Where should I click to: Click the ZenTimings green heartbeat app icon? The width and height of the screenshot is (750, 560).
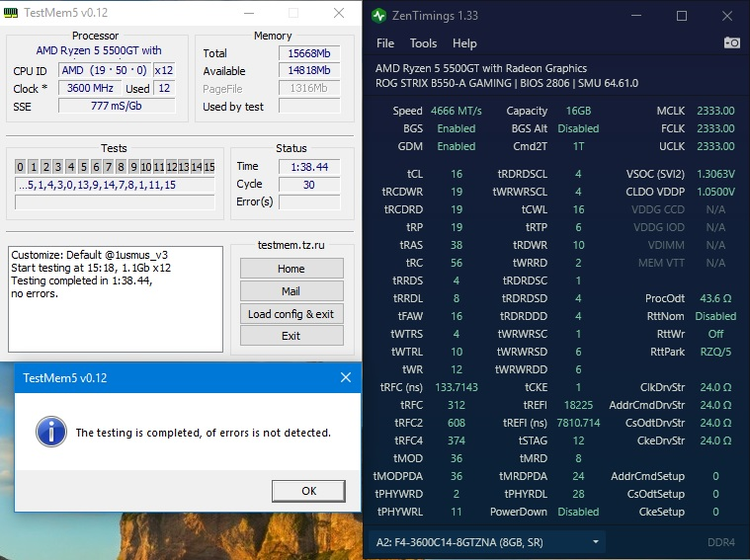point(378,16)
